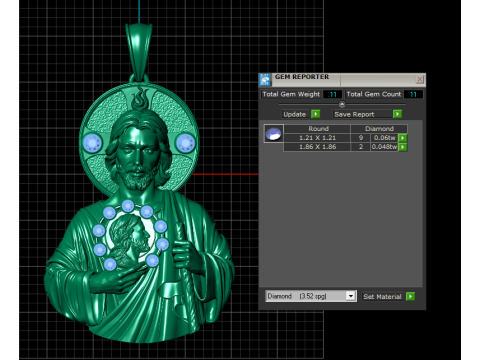Screen dimensions: 480x360
Task: Open the Diamond material dropdown
Action: click(x=350, y=296)
